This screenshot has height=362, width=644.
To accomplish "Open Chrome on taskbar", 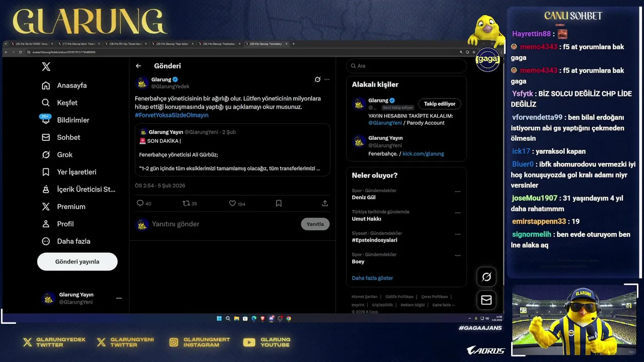I will click(x=288, y=318).
